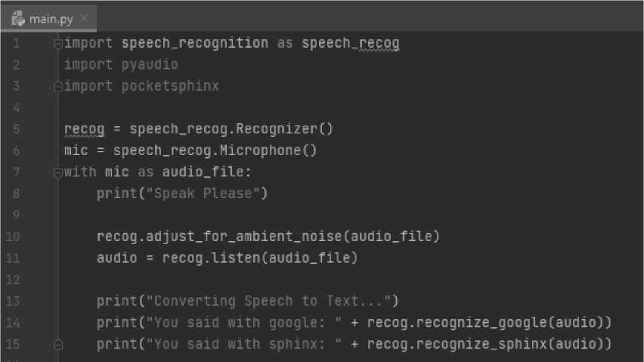Screen dimensions: 644x362
Task: Click line number 5 in the gutter
Action: tap(16, 129)
